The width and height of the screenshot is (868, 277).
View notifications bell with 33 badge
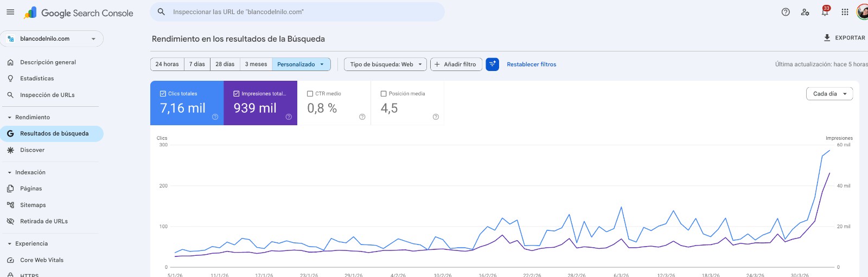(825, 11)
